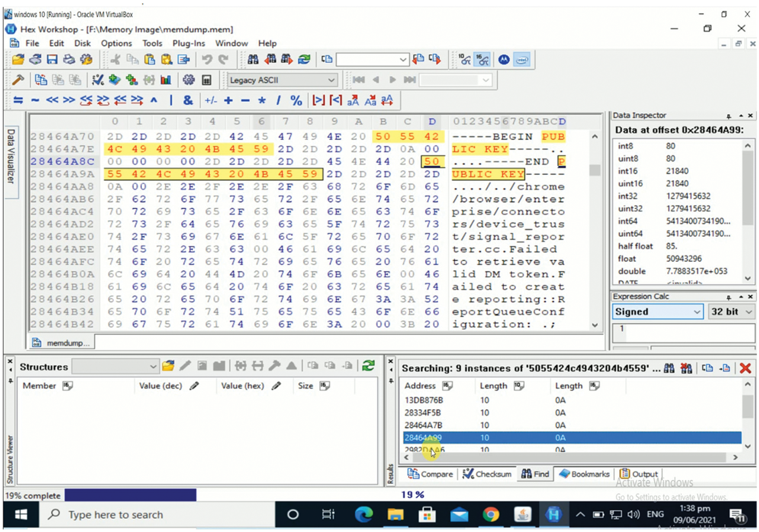Click the Find binoculars toolbar icon
Screen dimensions: 759x532
pyautogui.click(x=253, y=59)
